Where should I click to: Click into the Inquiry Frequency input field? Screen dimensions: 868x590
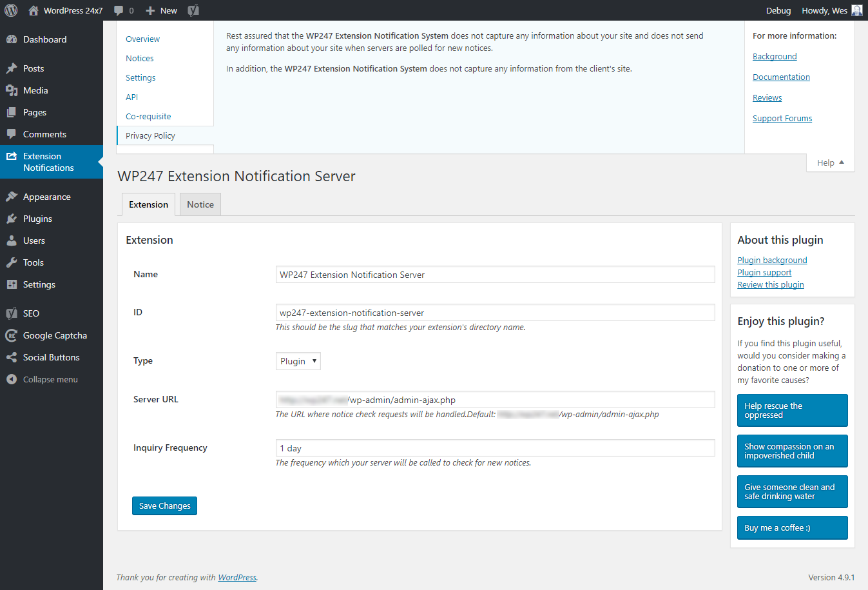[495, 448]
